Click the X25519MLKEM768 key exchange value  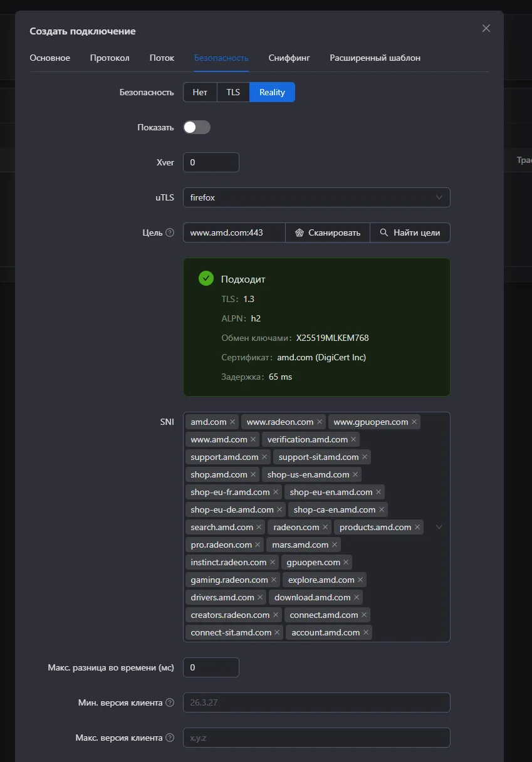[x=333, y=338]
